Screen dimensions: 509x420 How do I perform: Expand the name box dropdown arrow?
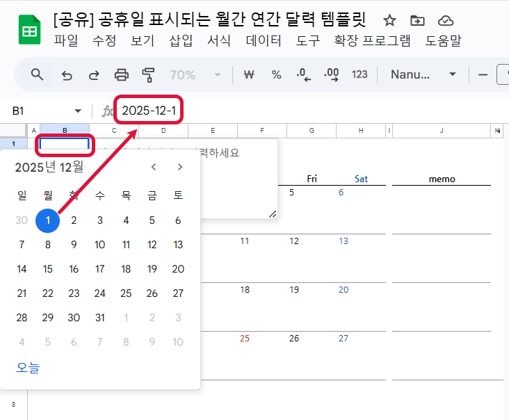click(x=78, y=111)
